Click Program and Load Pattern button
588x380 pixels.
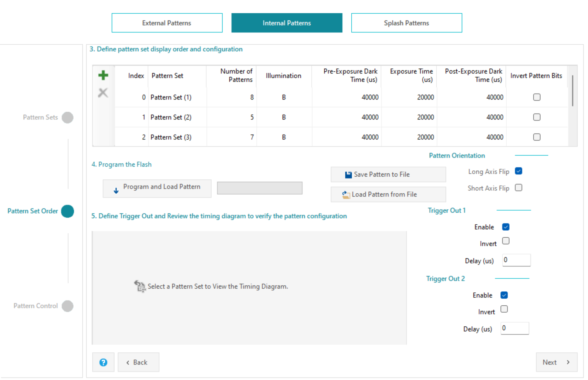pos(157,189)
